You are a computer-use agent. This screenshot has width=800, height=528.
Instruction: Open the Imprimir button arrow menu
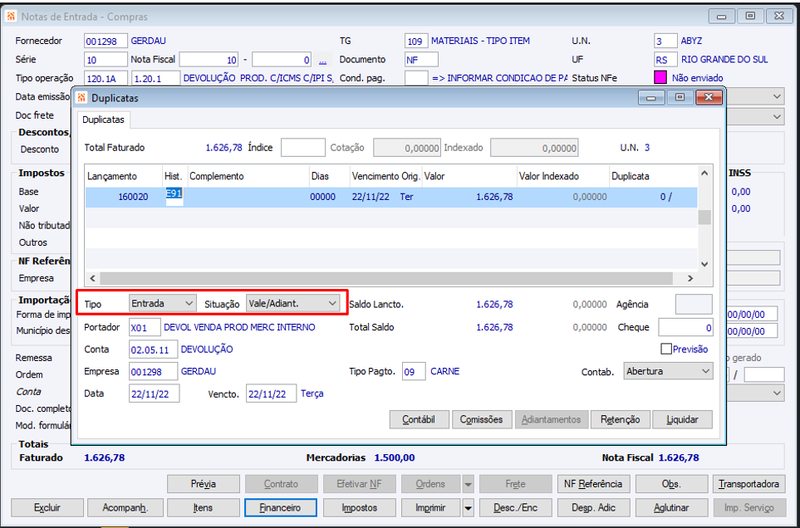click(468, 508)
